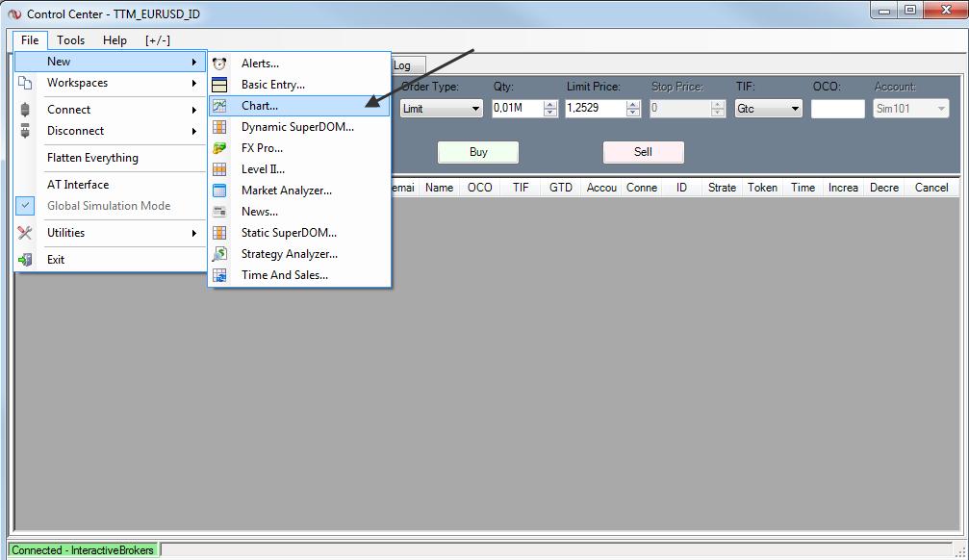Expand the Disconnect submenu arrow
Screen dimensions: 969x560
tap(194, 131)
